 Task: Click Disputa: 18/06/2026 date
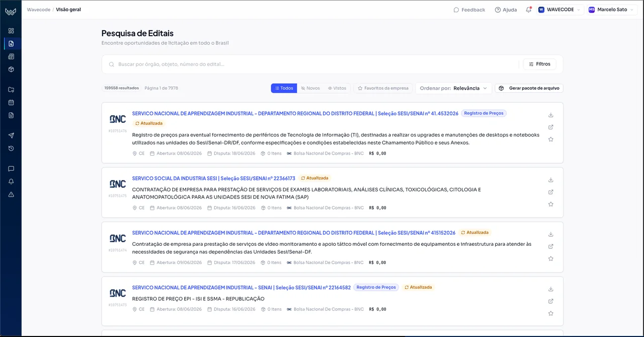pos(231,153)
